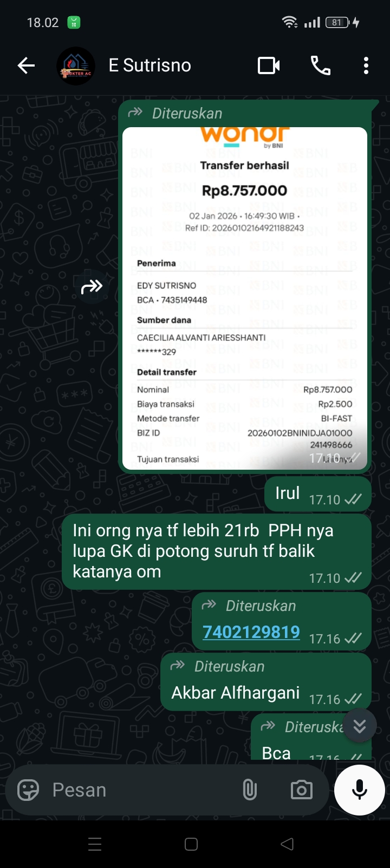Jump to latest messages with down chevron
The height and width of the screenshot is (868, 390).
point(360,726)
